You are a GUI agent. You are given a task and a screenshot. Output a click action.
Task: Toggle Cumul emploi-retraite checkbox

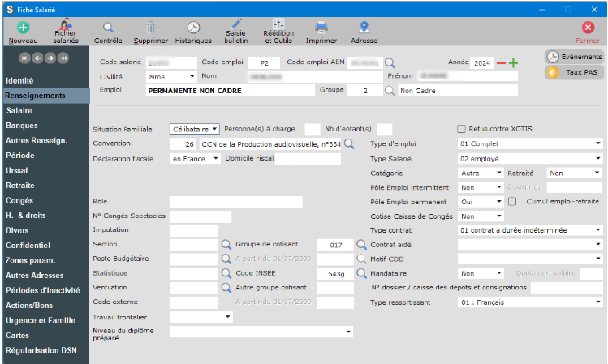coord(512,201)
